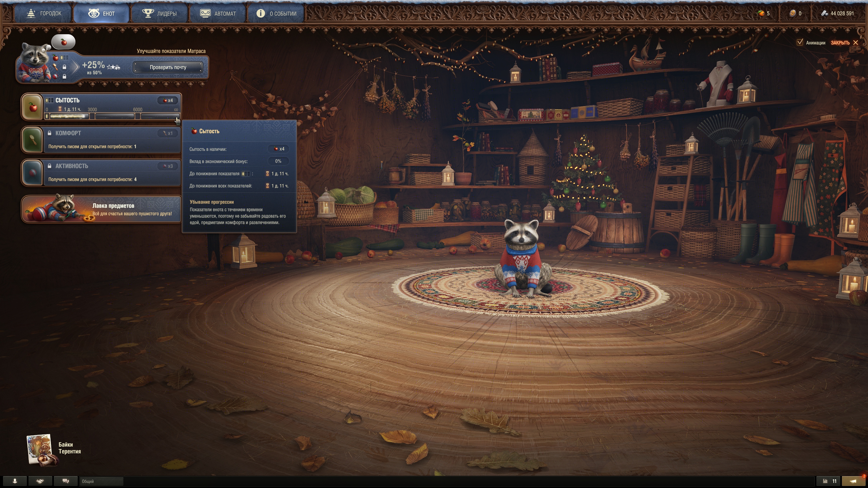The width and height of the screenshot is (868, 488).
Task: Open the handshake friends icon in bottom bar
Action: [40, 481]
